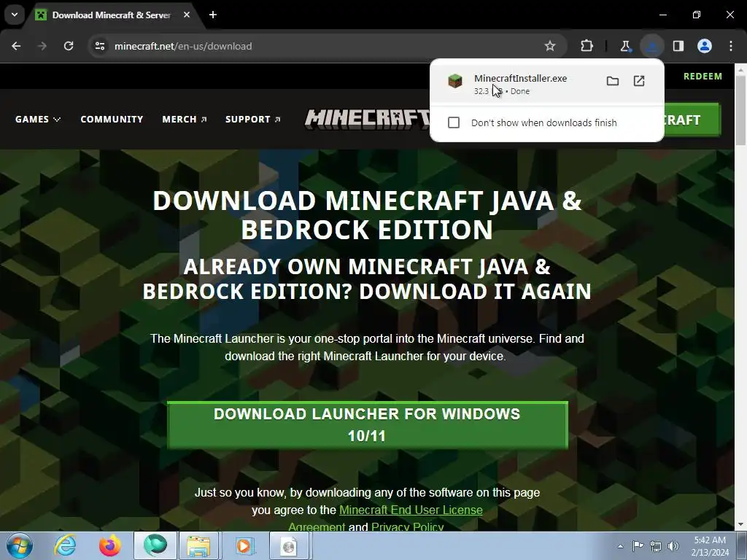Open Windows Media Player from taskbar
The height and width of the screenshot is (560, 747).
(x=244, y=545)
